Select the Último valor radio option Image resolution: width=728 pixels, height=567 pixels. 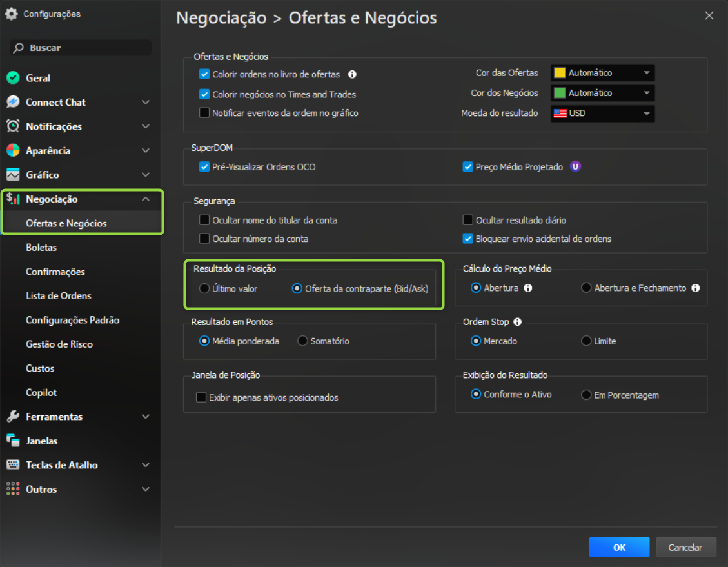tap(204, 288)
